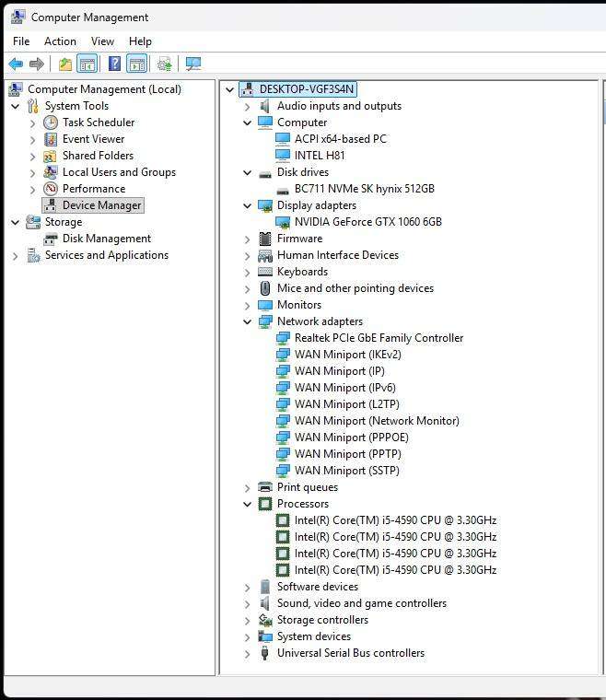
Task: Click the Disk Management icon
Action: (x=51, y=239)
